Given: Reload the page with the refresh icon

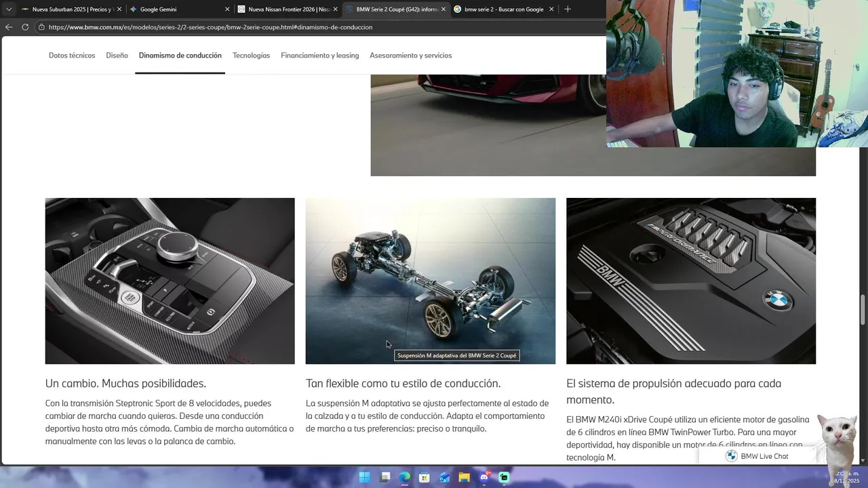Looking at the screenshot, I should pos(25,27).
